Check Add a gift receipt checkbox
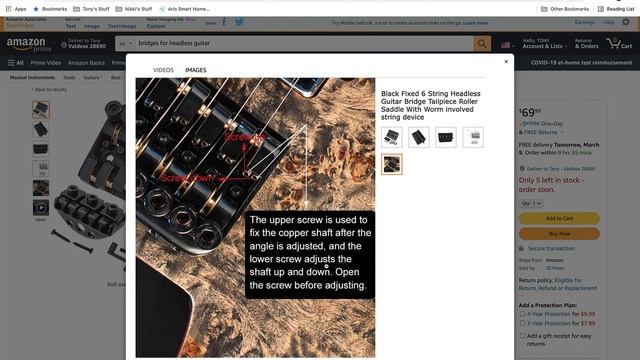This screenshot has width=640, height=360. 522,336
